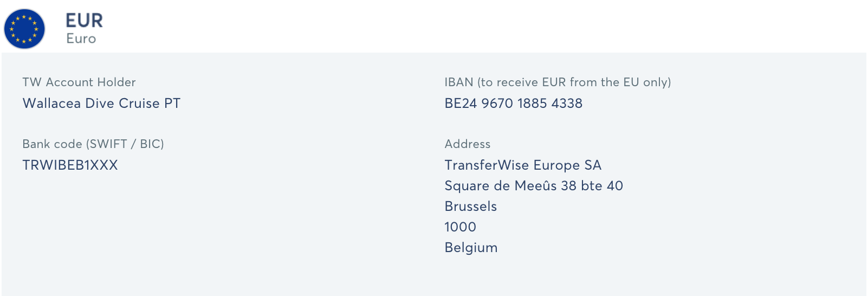
Task: Click the Bank code (SWIFT / BIC) label
Action: [93, 144]
